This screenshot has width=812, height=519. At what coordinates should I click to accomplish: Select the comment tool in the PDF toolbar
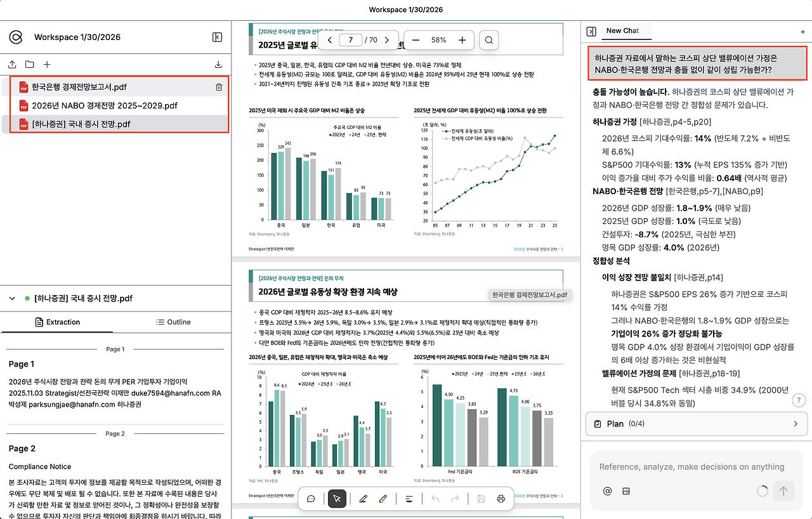point(311,499)
